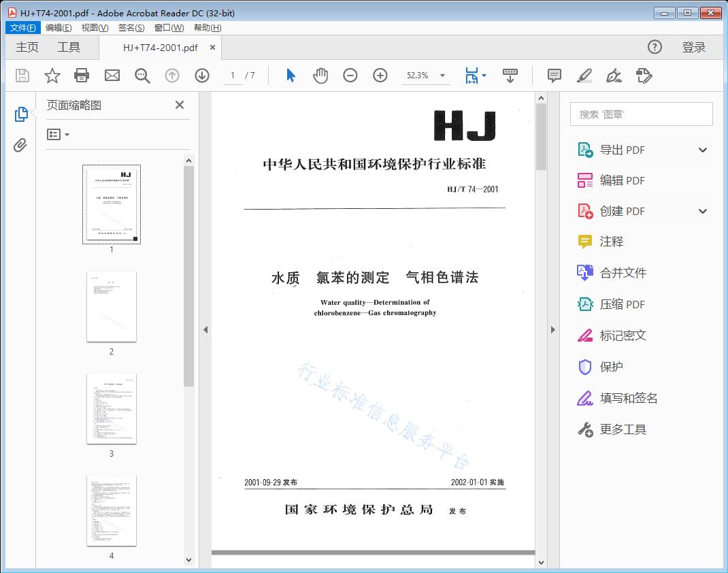Select the arrow Selection tool
Viewport: 728px width, 573px height.
tap(289, 76)
